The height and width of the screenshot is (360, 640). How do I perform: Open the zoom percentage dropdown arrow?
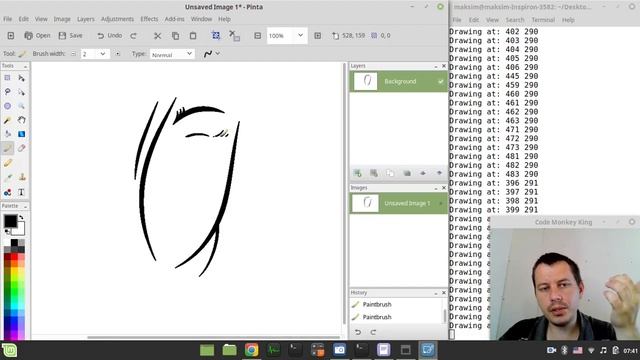[x=300, y=36]
